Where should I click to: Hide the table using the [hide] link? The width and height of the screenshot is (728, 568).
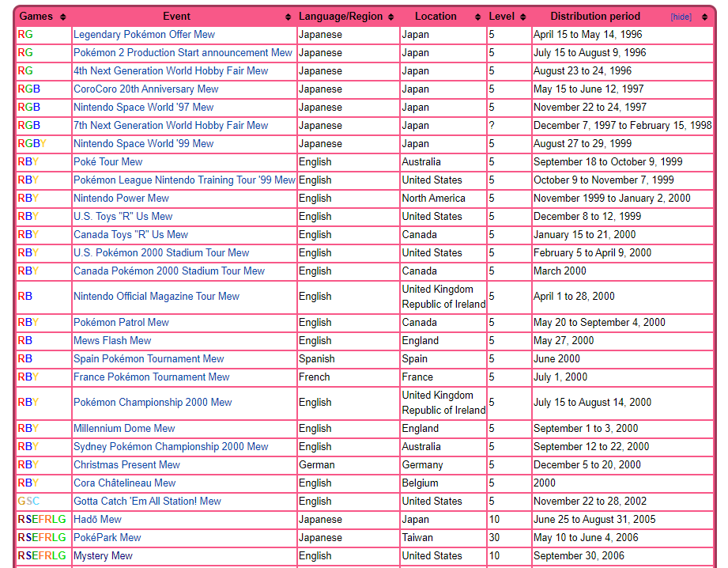(x=681, y=17)
